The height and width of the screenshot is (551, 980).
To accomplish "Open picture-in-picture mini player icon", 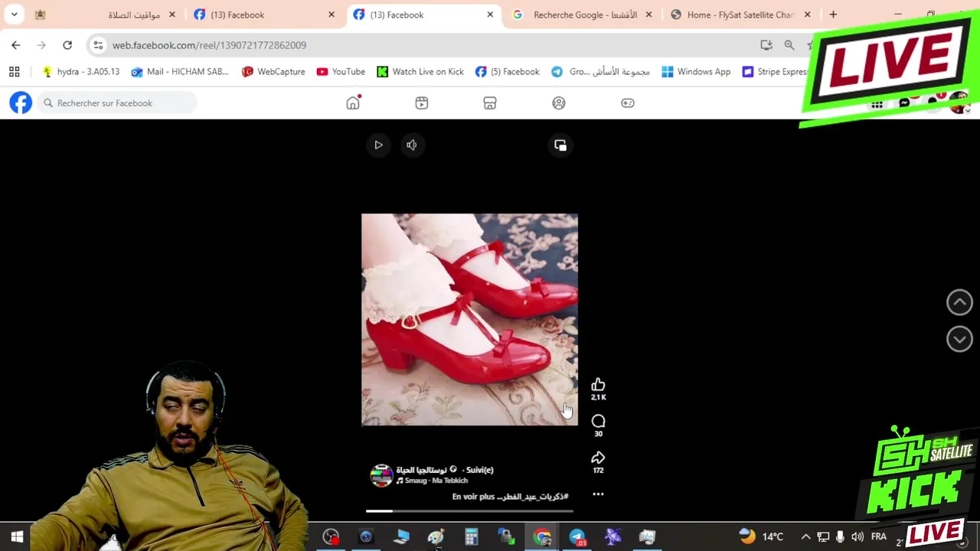I will click(560, 145).
